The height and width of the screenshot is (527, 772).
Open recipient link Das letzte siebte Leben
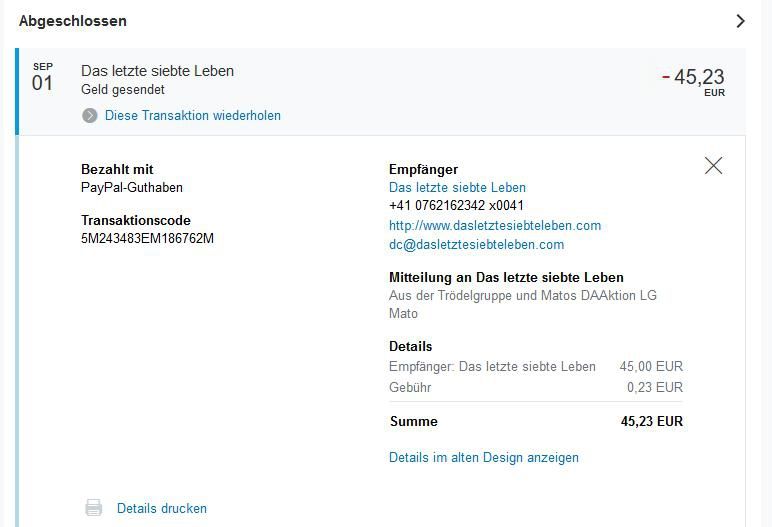tap(457, 188)
